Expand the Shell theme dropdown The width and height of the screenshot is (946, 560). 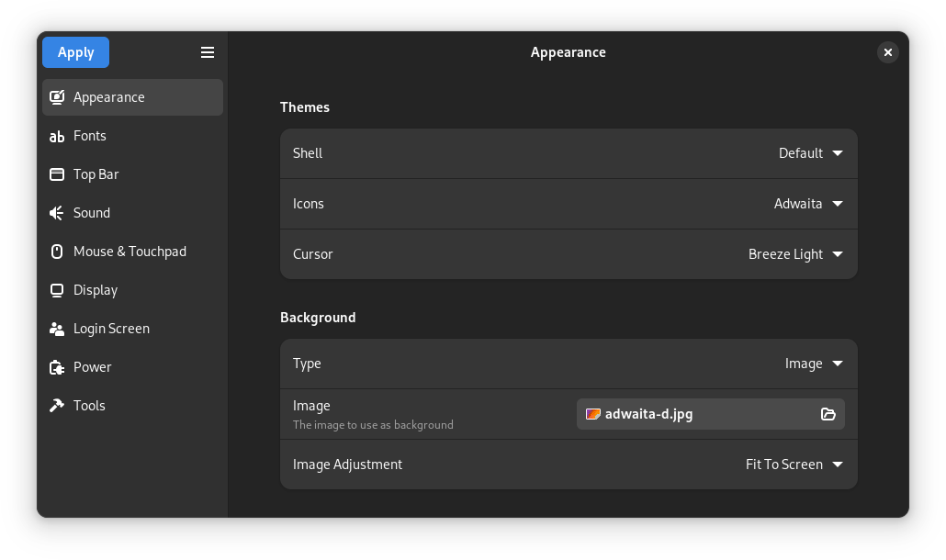coord(810,153)
